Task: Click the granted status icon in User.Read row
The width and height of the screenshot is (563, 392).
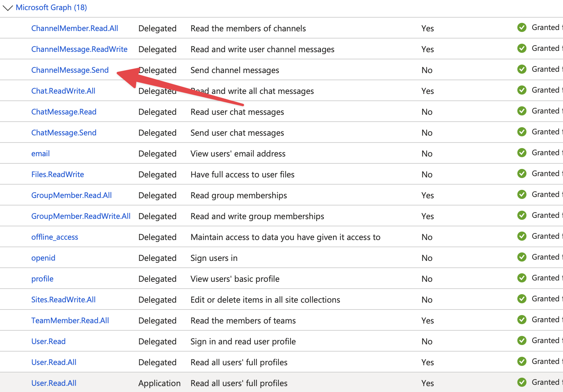Action: 522,340
